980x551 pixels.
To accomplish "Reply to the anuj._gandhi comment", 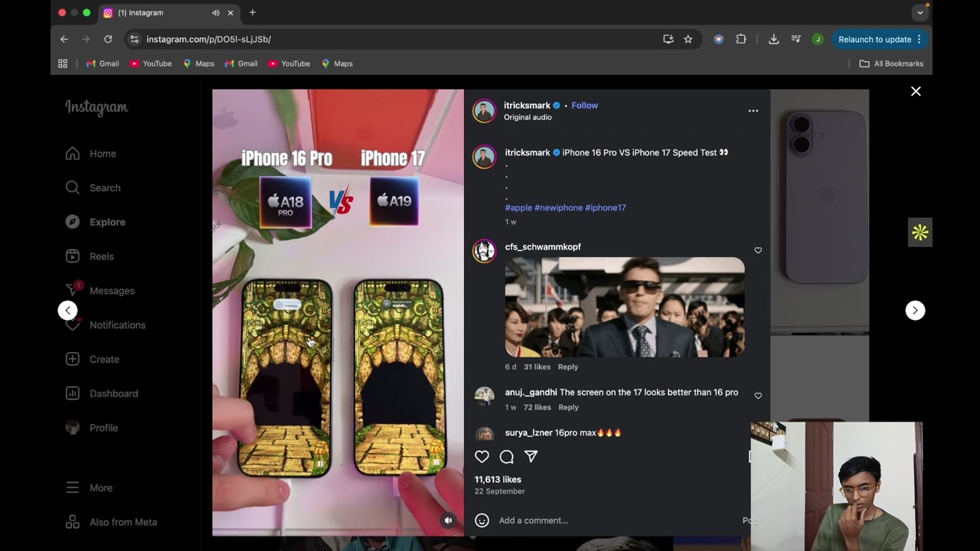I will point(568,407).
